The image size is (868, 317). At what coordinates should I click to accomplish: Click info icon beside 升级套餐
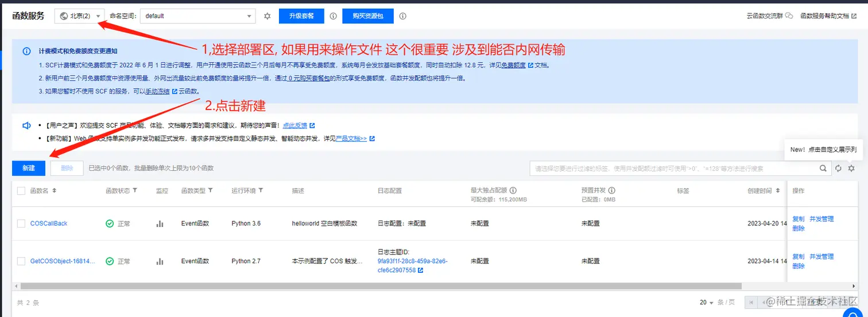(334, 16)
